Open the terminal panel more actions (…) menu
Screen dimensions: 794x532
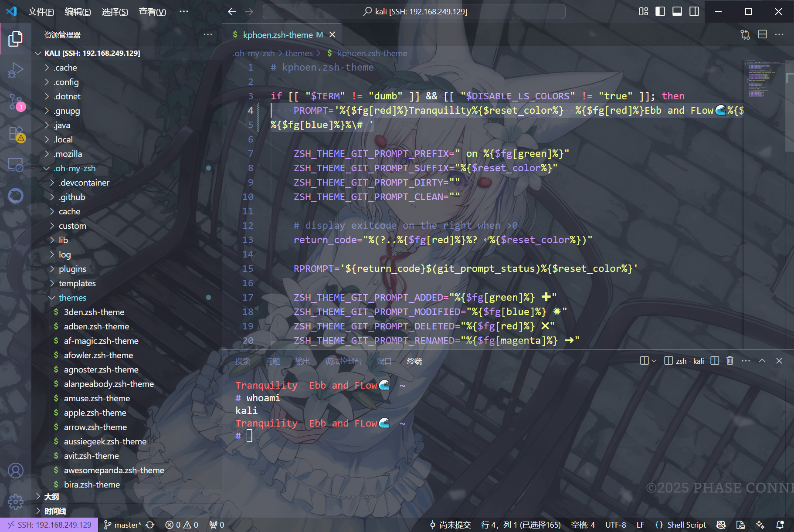point(746,361)
